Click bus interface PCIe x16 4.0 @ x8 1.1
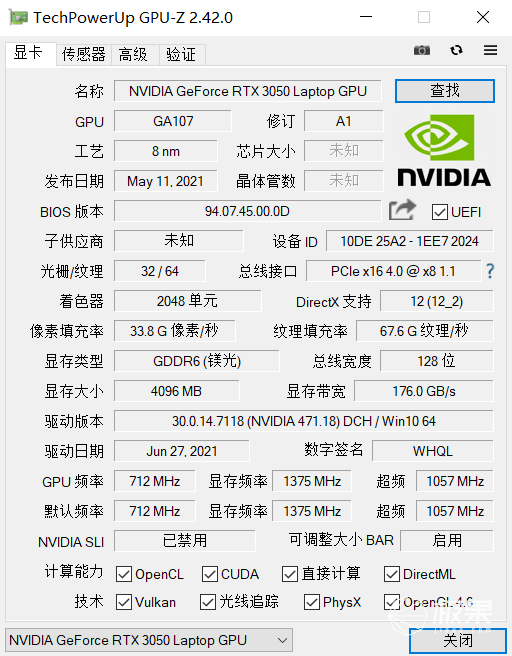512x656 pixels. [x=393, y=271]
